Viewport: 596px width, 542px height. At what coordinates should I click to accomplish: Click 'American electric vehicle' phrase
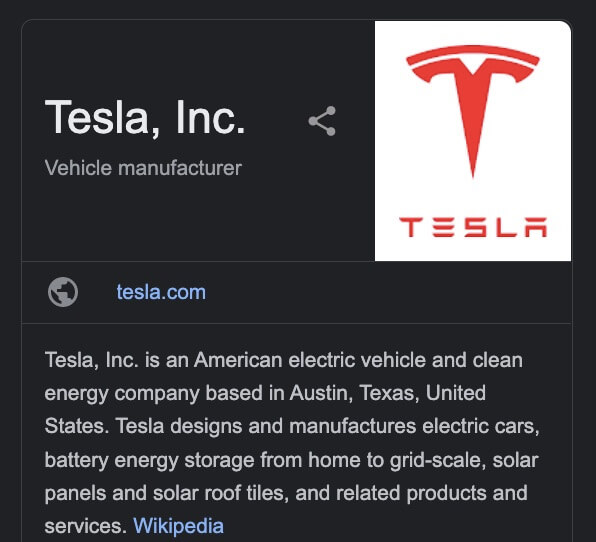click(309, 360)
